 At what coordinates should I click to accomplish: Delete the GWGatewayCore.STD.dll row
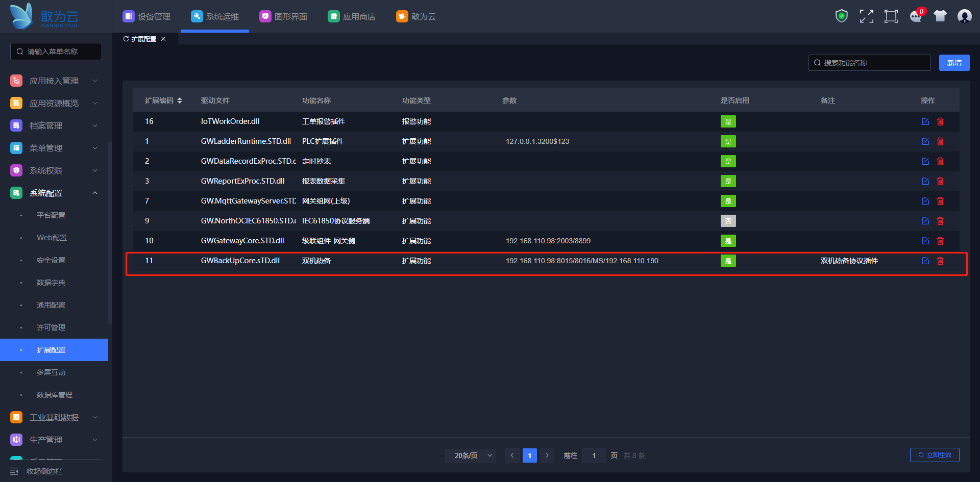[x=940, y=241]
